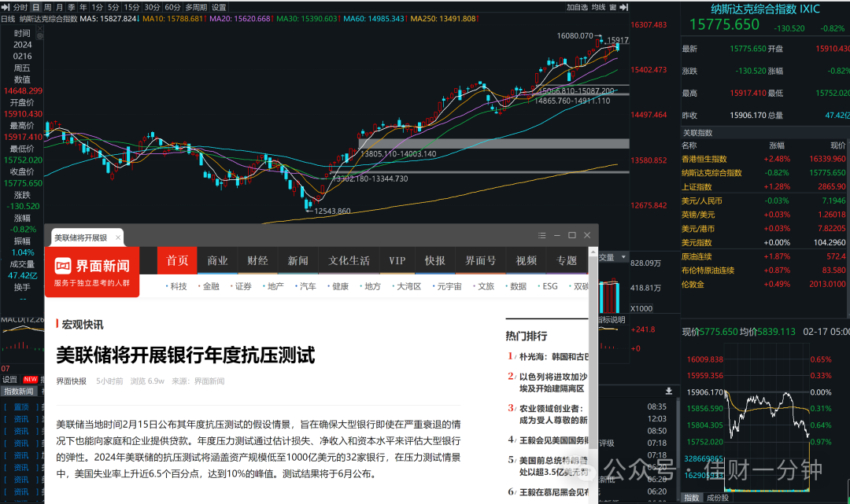Select 美元/人民币 row in related indices

[x=763, y=200]
